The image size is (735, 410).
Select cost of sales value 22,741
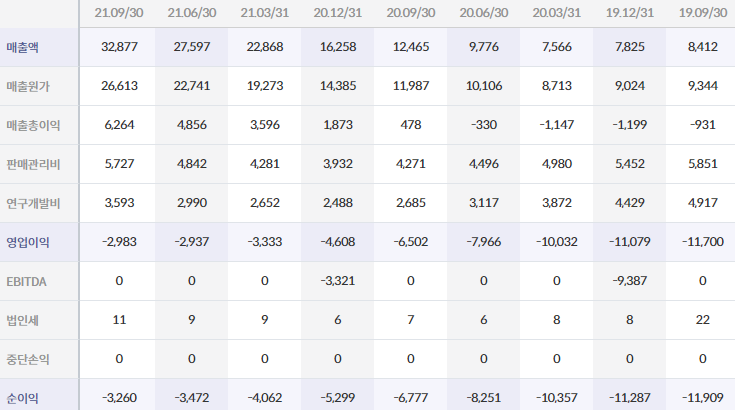tap(192, 86)
